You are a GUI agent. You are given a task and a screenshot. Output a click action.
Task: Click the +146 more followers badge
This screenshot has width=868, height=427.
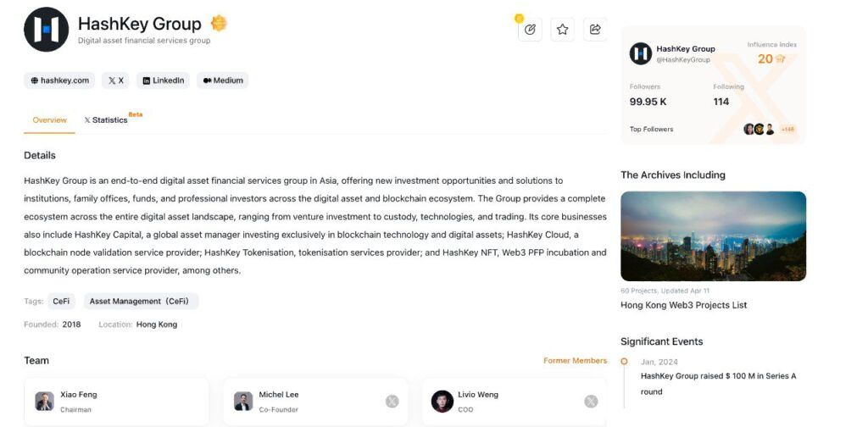tap(787, 130)
